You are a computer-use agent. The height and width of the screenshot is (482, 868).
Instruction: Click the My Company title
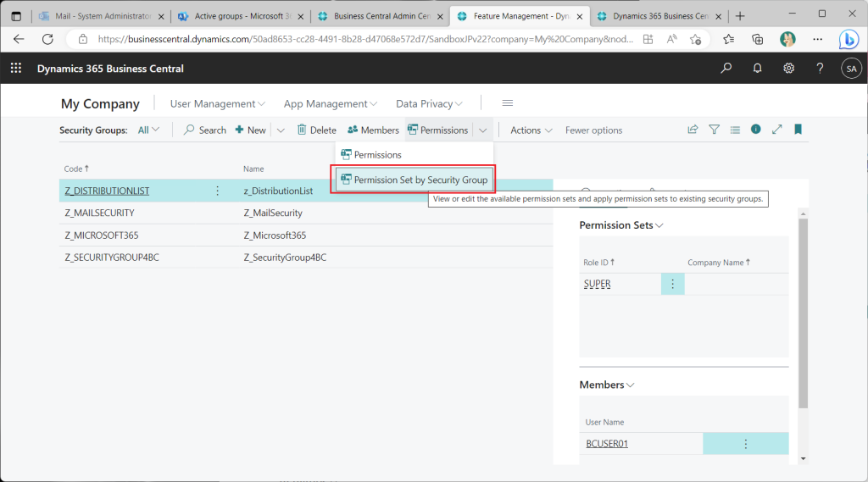click(100, 103)
